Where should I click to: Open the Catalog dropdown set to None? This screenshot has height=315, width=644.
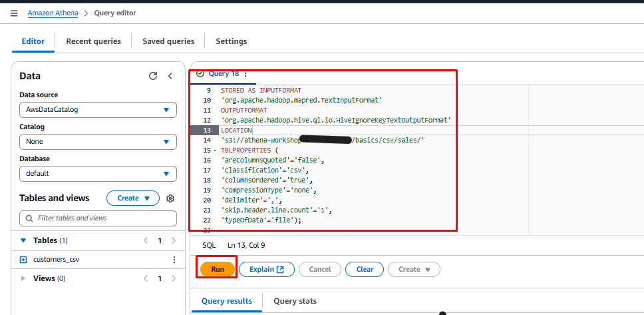point(98,142)
